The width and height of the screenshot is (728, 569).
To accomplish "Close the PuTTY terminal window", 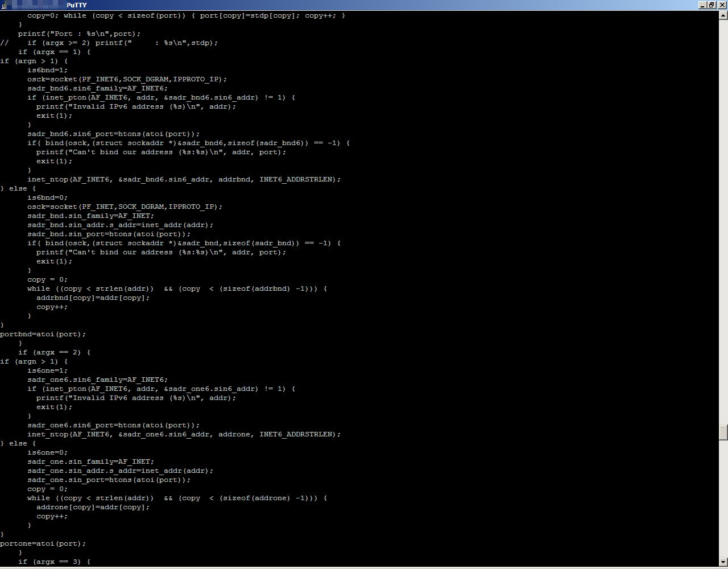I will (x=721, y=5).
